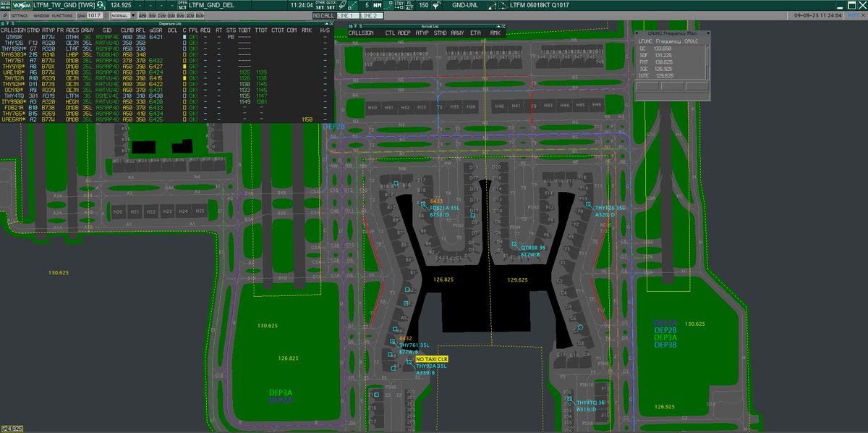868x433 pixels.
Task: Click the VATSIM logo icon
Action: coord(23,4)
